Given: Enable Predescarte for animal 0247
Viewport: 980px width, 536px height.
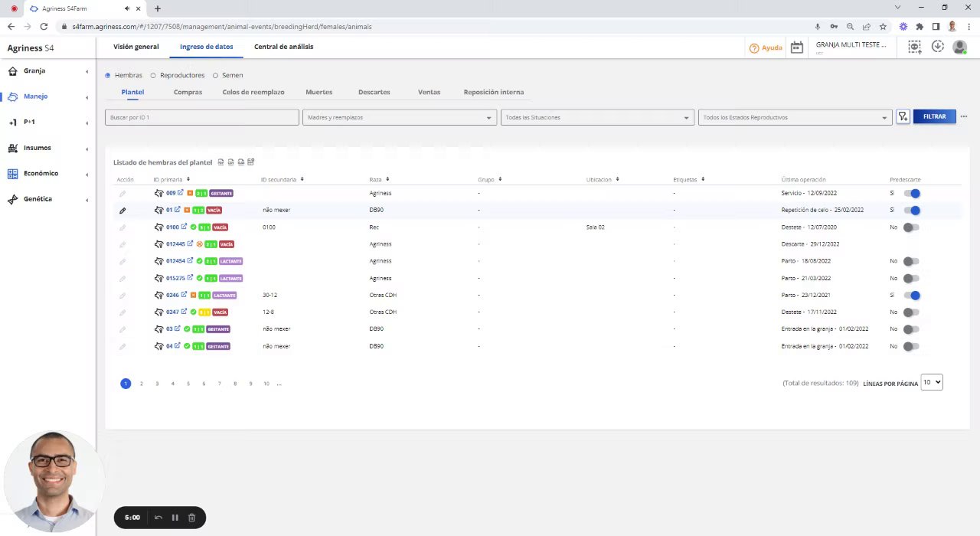Looking at the screenshot, I should [911, 312].
